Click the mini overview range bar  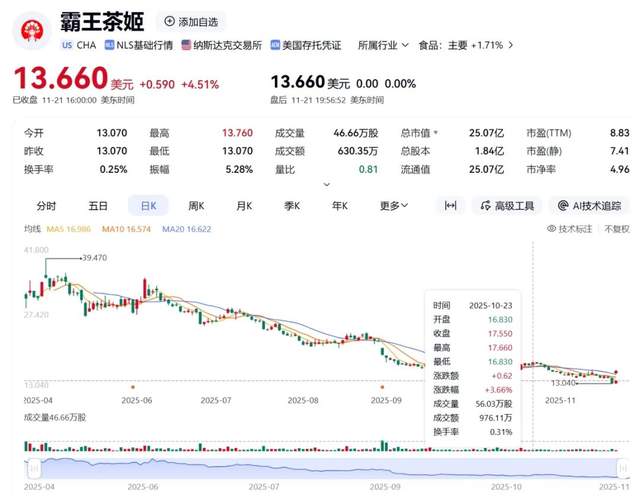click(x=329, y=468)
